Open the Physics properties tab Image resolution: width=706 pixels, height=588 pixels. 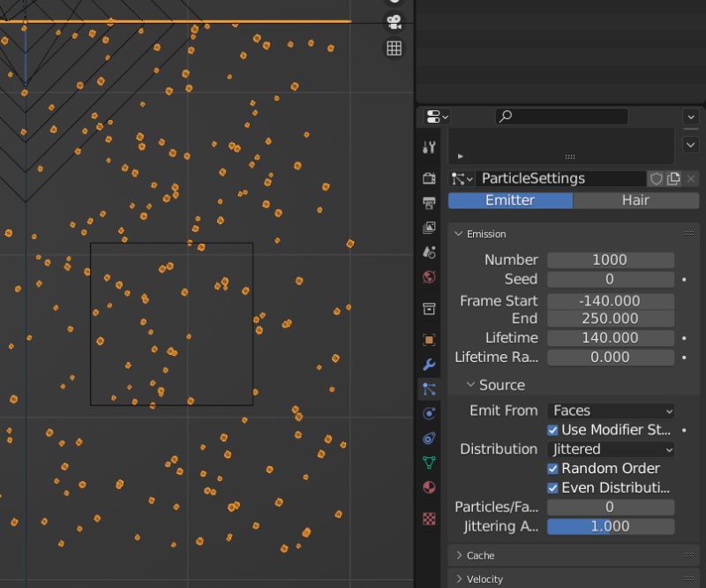pyautogui.click(x=429, y=413)
